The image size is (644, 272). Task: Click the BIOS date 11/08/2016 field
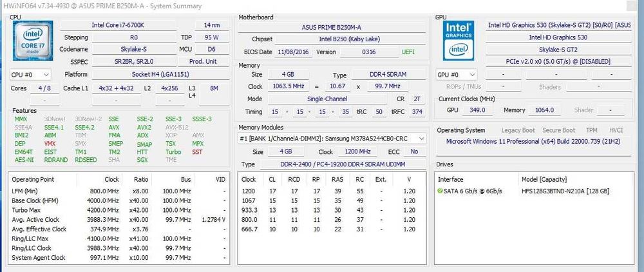point(294,52)
